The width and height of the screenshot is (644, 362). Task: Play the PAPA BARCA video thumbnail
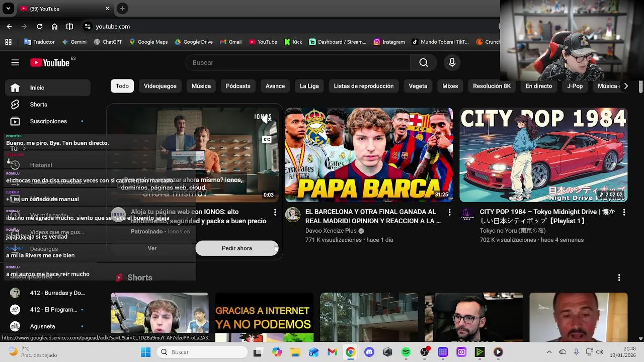(369, 155)
